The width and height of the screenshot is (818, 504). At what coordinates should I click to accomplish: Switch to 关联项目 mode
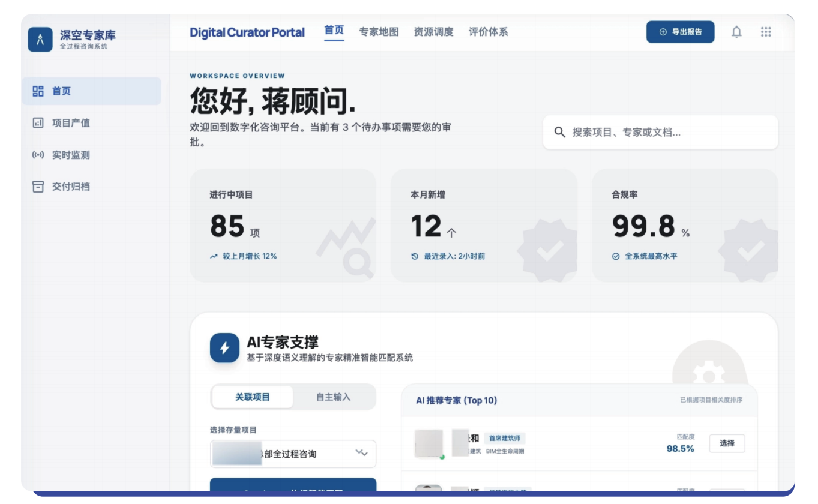pyautogui.click(x=253, y=397)
